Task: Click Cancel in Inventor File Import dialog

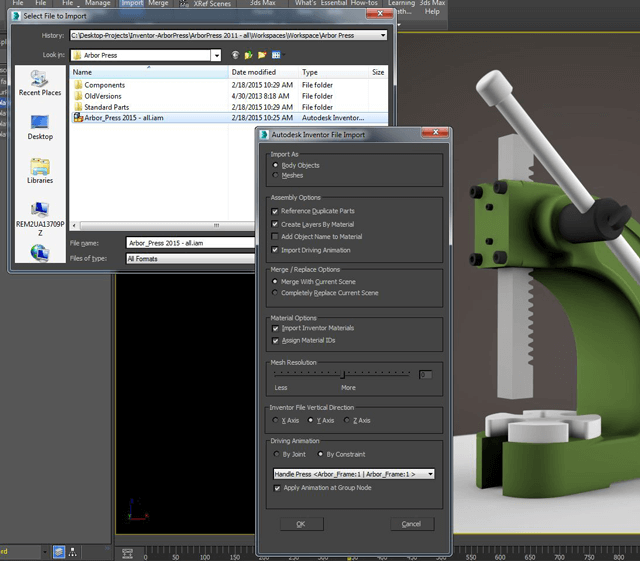Action: click(x=412, y=524)
